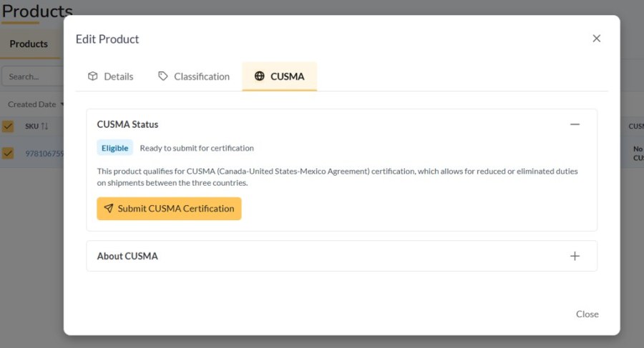Click the Close button at dialog bottom

pyautogui.click(x=587, y=314)
